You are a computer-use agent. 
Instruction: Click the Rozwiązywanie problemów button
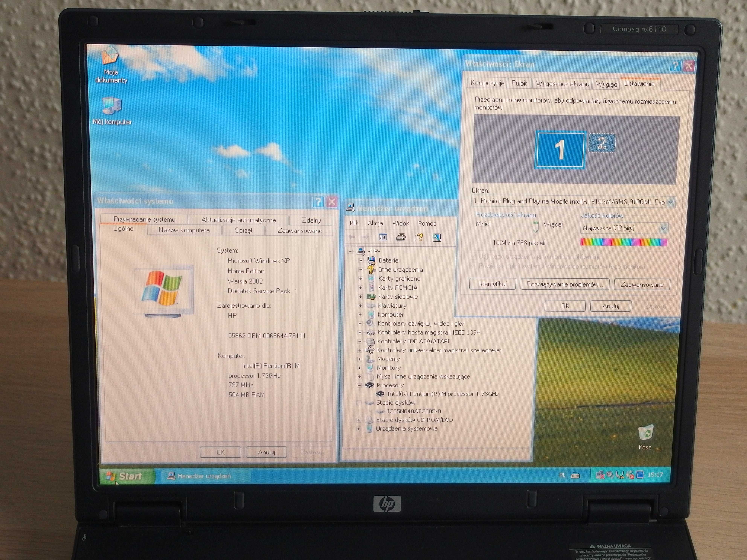click(x=565, y=285)
